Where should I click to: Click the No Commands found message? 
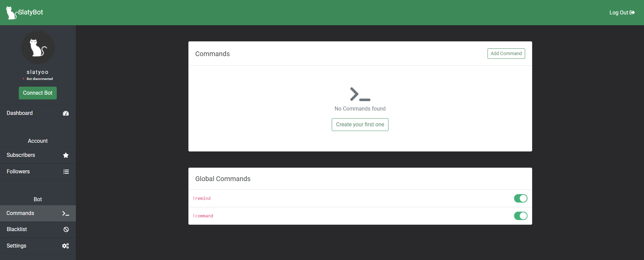coord(360,109)
